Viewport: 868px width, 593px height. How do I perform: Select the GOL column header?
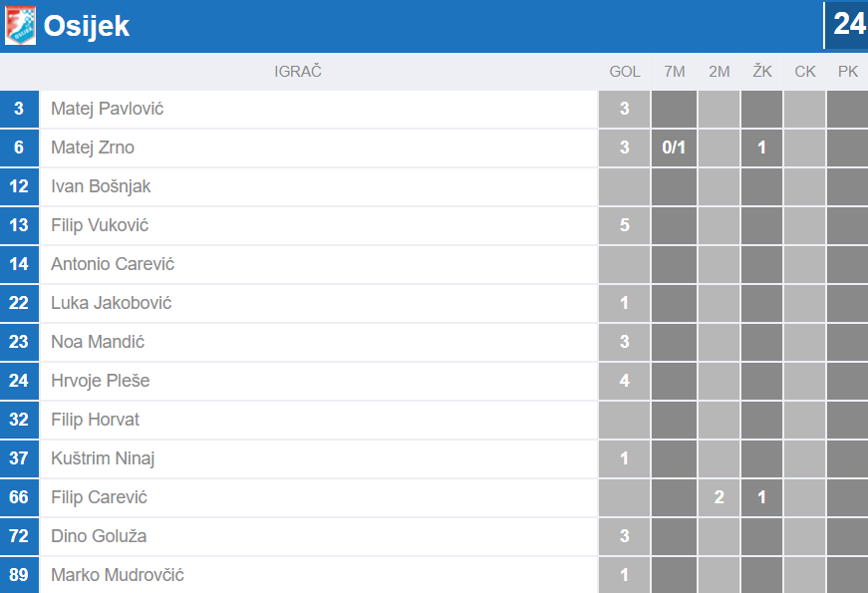tap(625, 72)
